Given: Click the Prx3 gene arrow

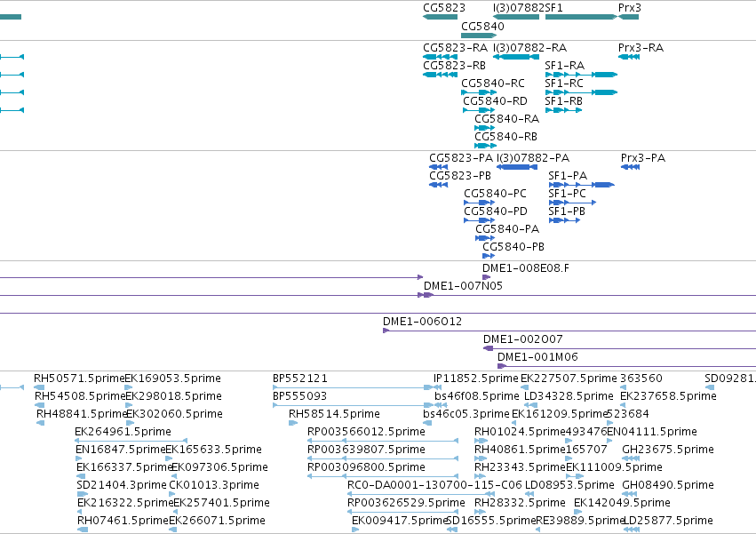Looking at the screenshot, I should click(629, 17).
